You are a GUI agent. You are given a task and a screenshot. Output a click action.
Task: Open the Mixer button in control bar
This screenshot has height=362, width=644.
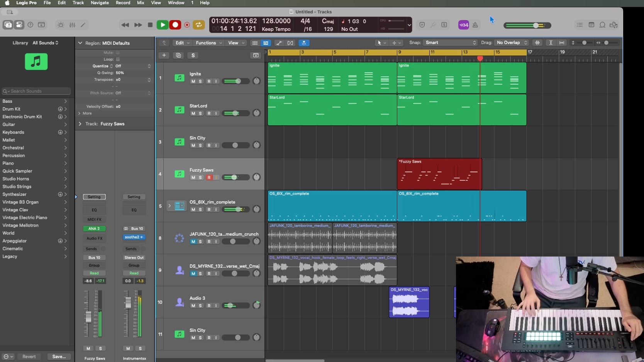(x=72, y=25)
